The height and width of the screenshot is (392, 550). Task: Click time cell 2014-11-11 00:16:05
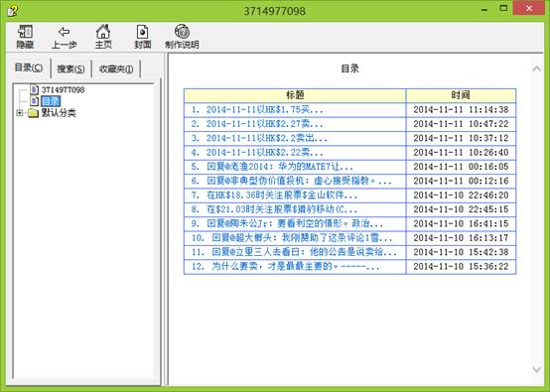[461, 167]
